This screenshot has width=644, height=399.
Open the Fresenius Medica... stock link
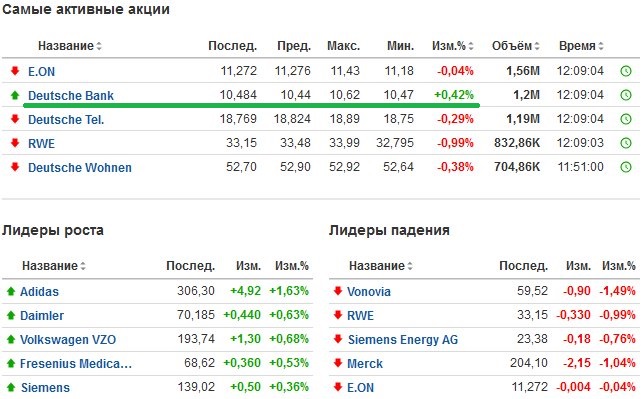(76, 364)
